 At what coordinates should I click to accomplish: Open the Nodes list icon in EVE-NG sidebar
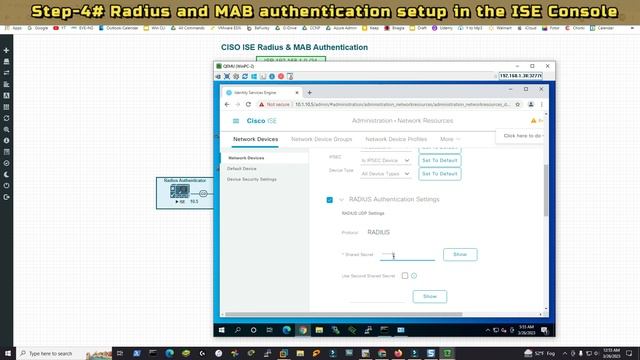click(x=6, y=62)
